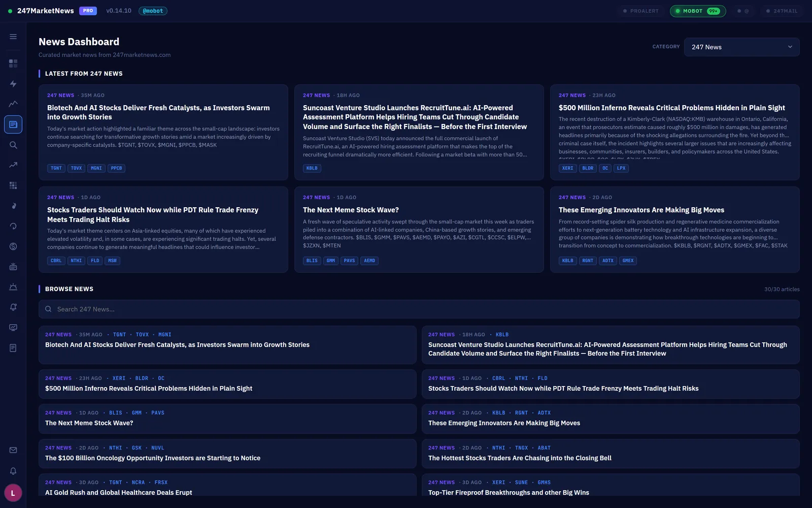Click the MSW ticker tag
Viewport: 812px width, 508px height.
tap(112, 261)
